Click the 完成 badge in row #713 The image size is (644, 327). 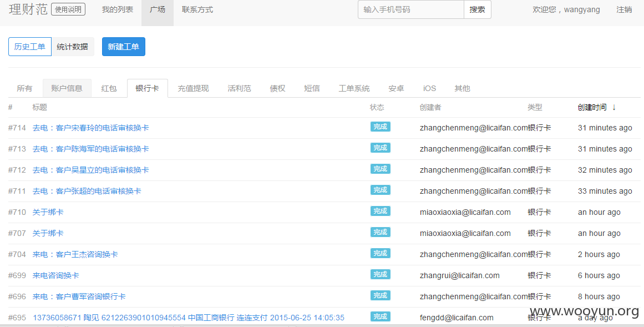tap(381, 148)
